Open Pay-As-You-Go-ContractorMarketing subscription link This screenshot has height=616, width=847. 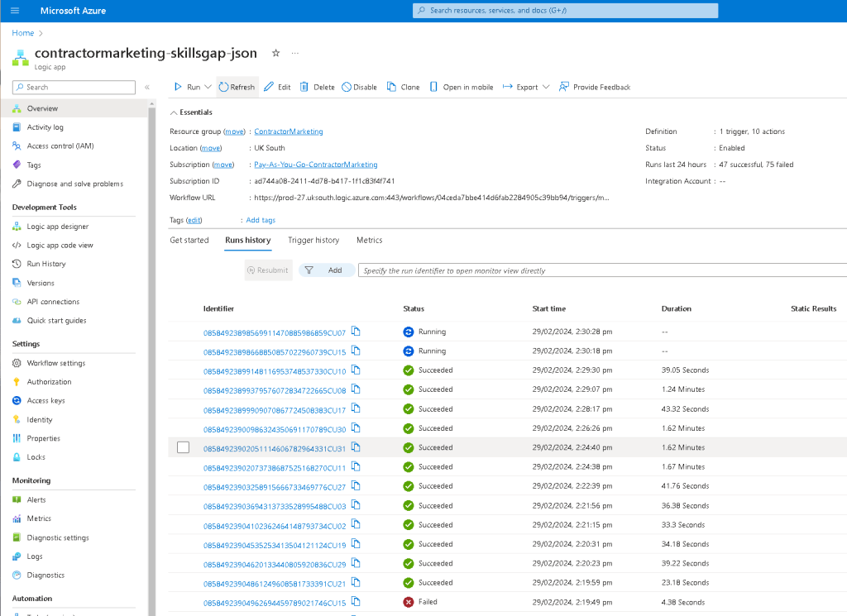pyautogui.click(x=315, y=165)
